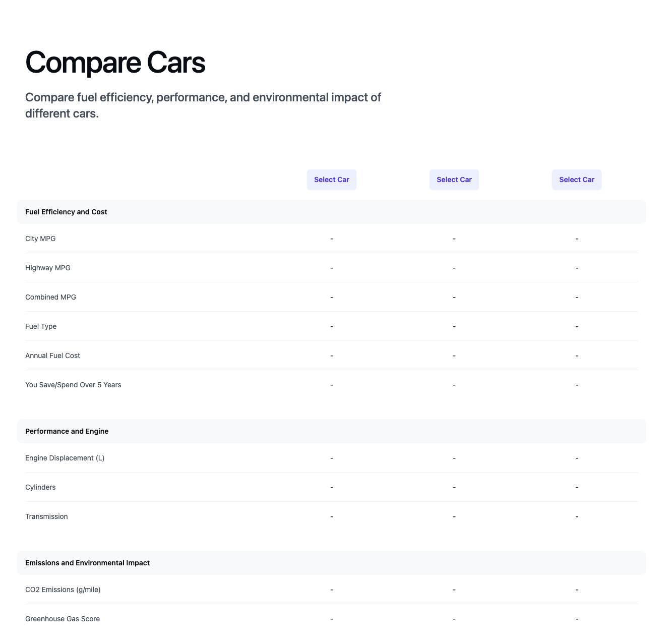The image size is (668, 644).
Task: Click the Greenhouse Gas Score label
Action: (63, 619)
